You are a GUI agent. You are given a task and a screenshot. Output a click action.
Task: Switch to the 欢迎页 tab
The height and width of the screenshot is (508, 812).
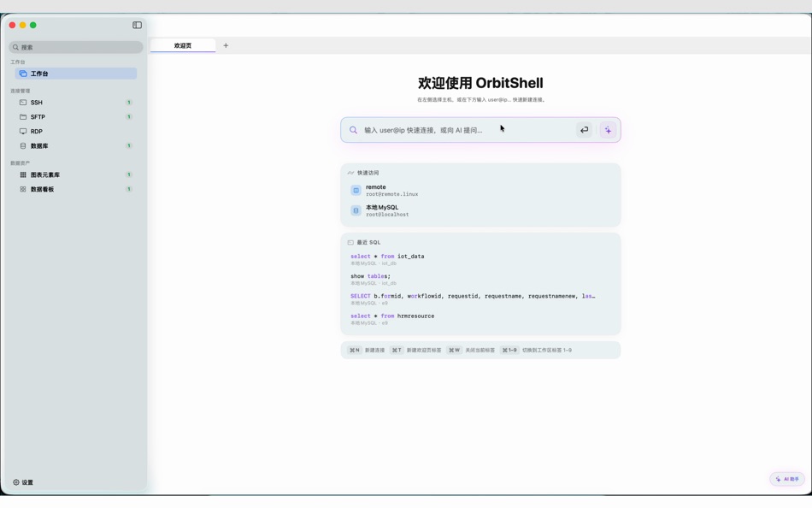pyautogui.click(x=183, y=45)
